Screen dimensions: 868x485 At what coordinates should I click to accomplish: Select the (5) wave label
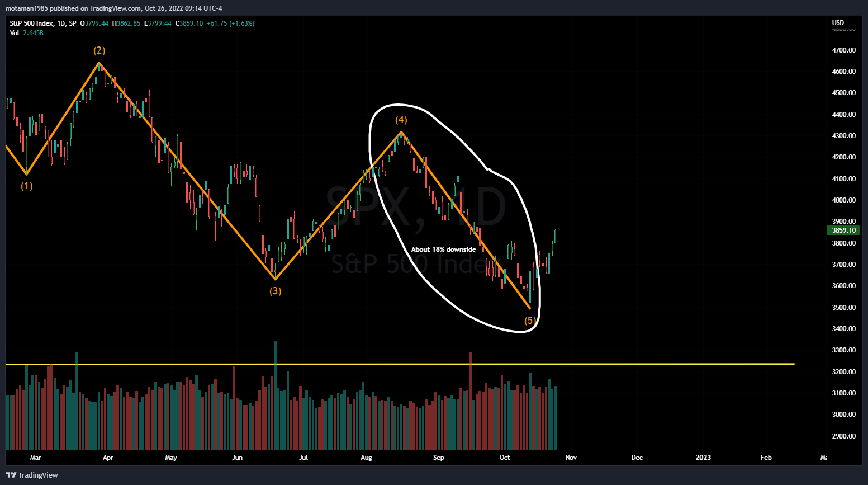(x=530, y=321)
